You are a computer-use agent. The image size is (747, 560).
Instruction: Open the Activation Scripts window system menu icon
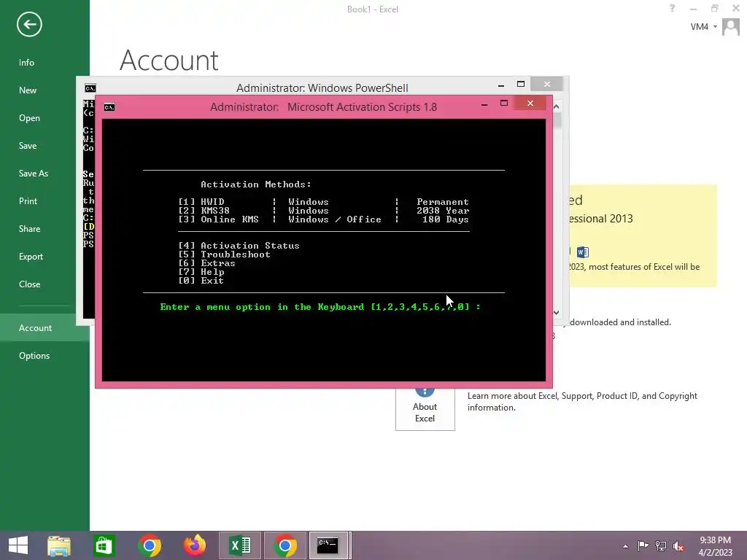tap(109, 107)
